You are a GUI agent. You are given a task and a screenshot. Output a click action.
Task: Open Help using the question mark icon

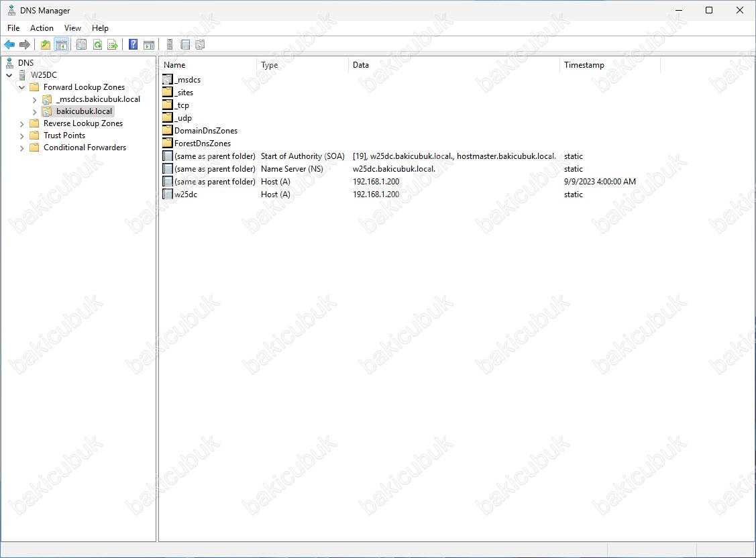click(133, 45)
